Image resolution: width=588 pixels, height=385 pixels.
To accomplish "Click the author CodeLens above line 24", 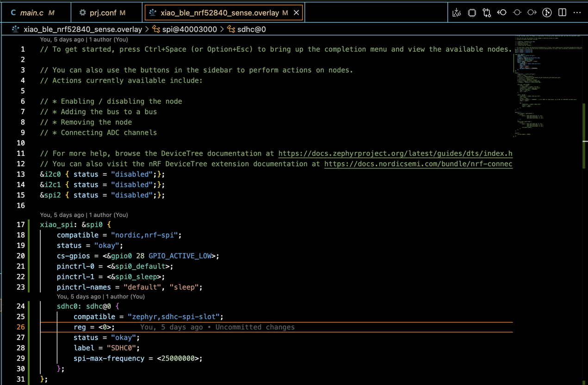I will tap(101, 296).
